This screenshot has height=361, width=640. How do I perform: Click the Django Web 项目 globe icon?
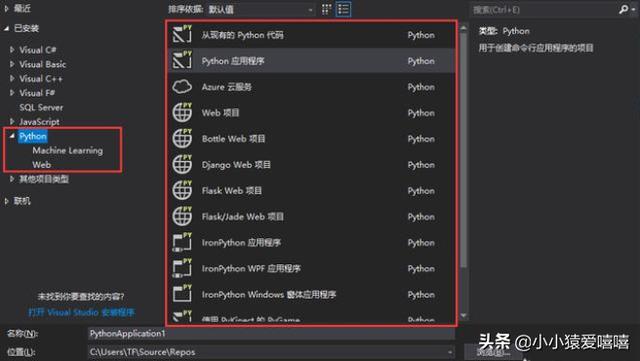[x=182, y=165]
